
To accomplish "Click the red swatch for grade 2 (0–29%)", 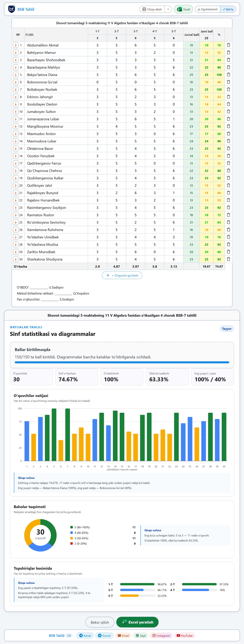I will coord(71,543).
